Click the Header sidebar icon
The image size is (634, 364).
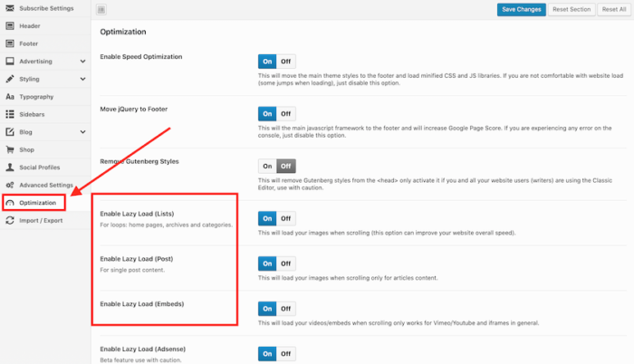(10, 26)
